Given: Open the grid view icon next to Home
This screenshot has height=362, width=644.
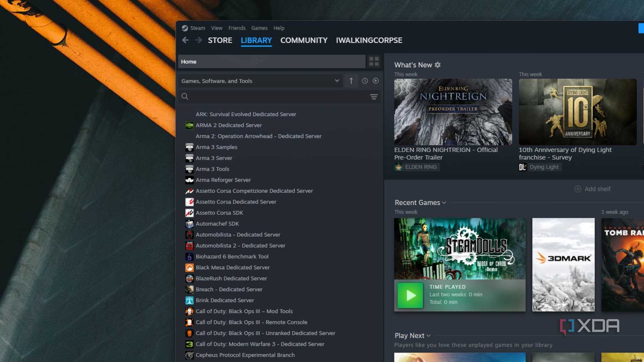Looking at the screenshot, I should (x=374, y=61).
